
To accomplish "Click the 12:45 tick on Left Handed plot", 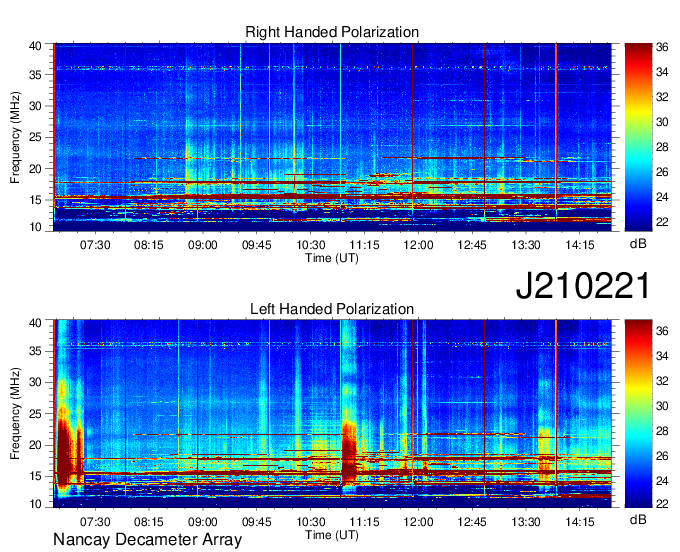I will pos(472,521).
